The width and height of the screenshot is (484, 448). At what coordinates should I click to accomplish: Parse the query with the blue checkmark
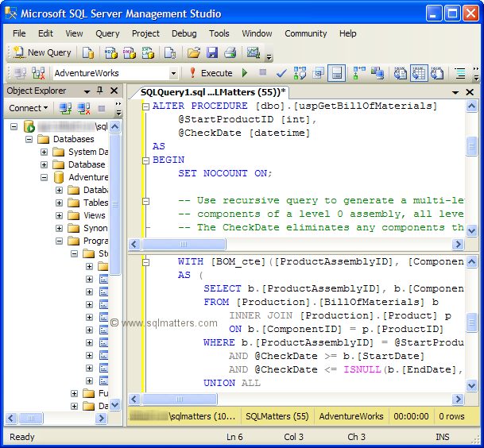tap(281, 73)
